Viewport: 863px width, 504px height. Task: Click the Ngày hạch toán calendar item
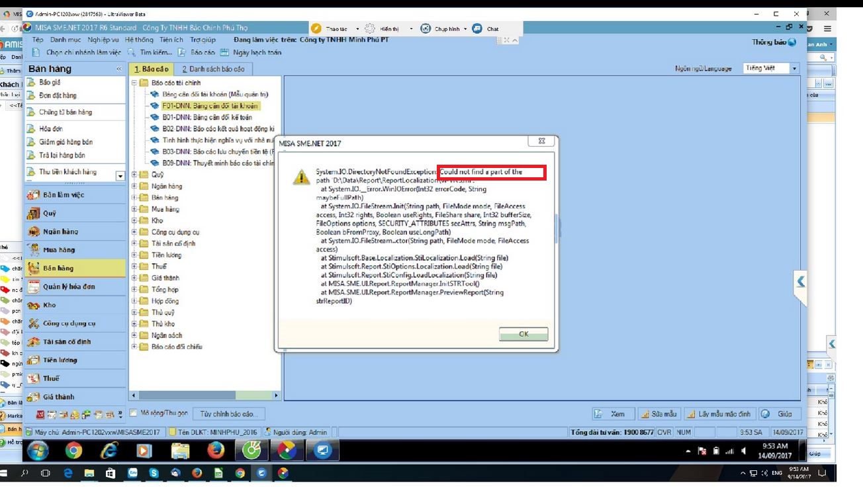pos(251,52)
